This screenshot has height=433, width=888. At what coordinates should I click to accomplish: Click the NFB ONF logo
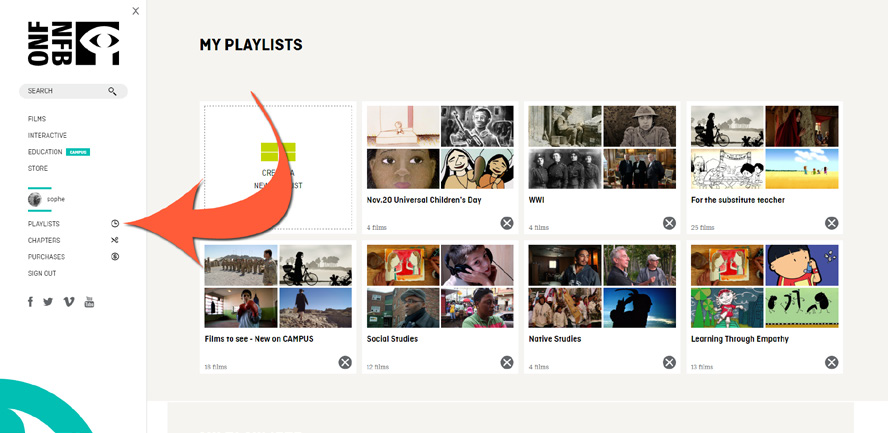click(73, 44)
